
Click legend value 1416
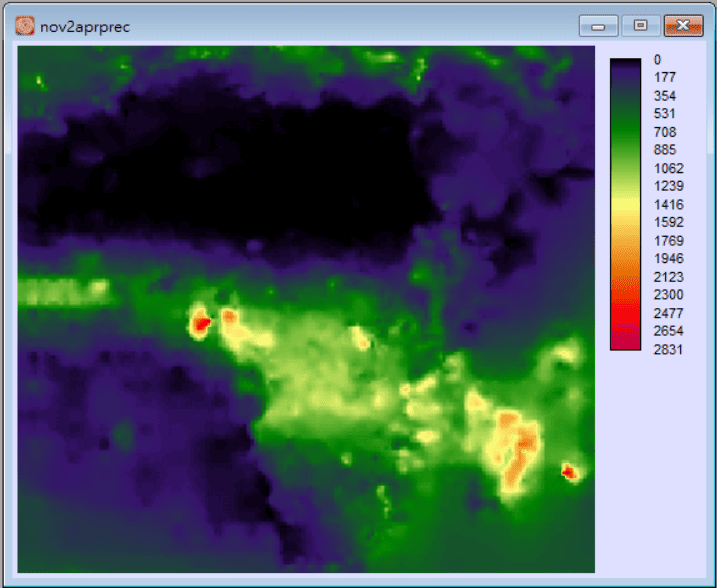click(x=669, y=204)
